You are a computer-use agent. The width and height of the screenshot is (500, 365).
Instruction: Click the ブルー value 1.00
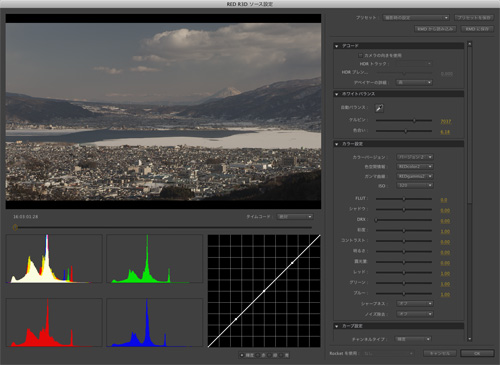[445, 295]
